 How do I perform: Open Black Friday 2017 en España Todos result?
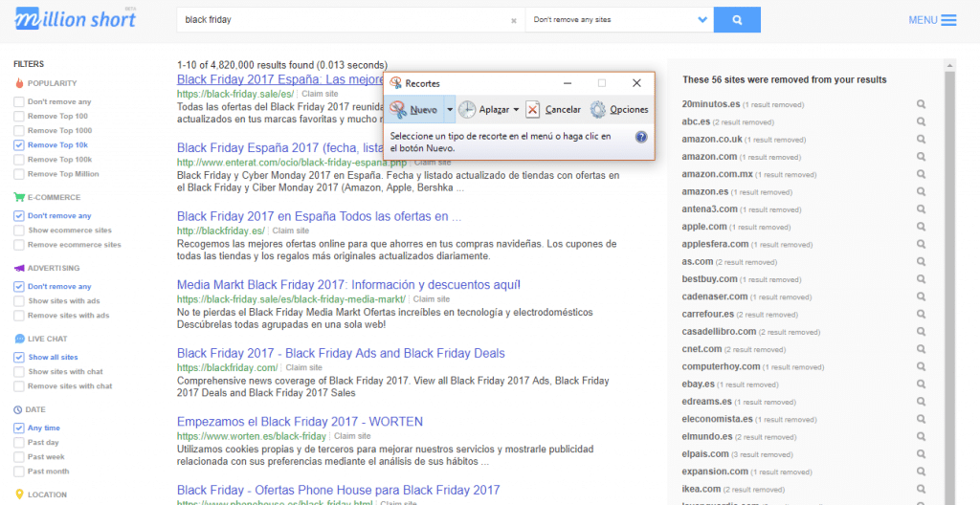coord(320,216)
